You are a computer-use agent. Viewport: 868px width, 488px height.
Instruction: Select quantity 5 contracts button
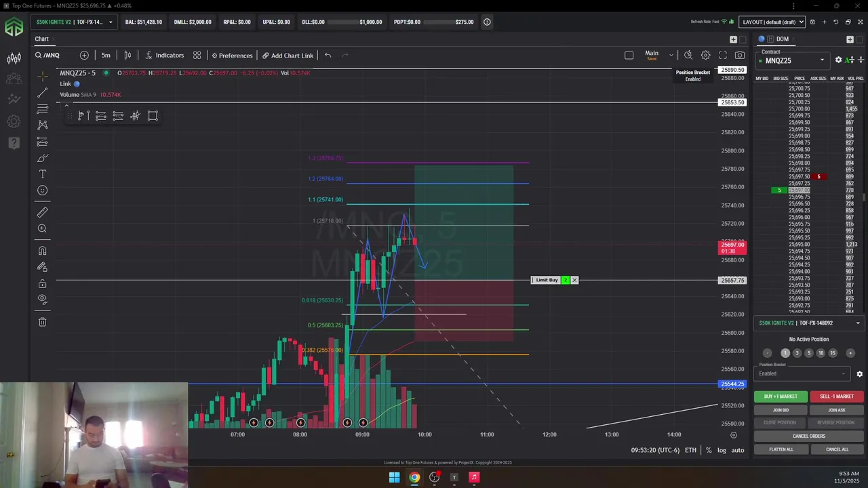[808, 353]
